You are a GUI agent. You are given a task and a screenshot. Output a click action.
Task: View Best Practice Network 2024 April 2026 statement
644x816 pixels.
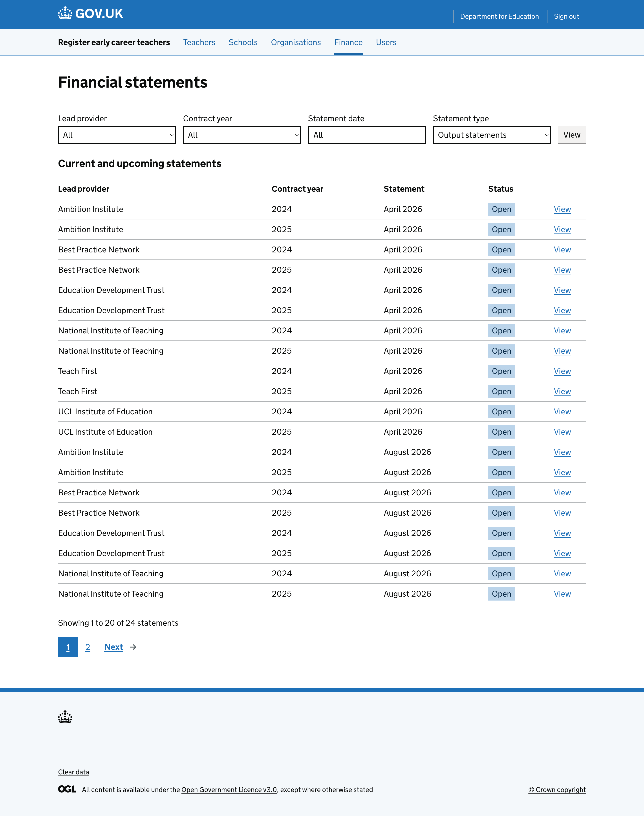[x=562, y=250]
